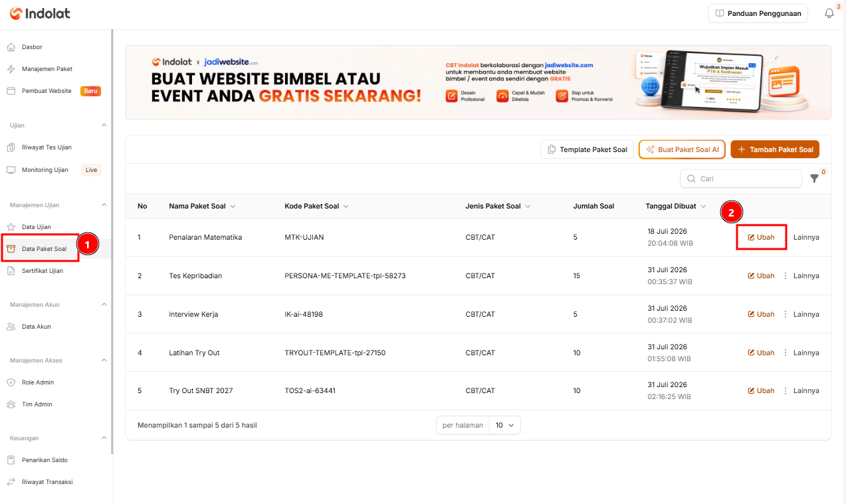Go to Dasbor in sidebar

point(32,47)
